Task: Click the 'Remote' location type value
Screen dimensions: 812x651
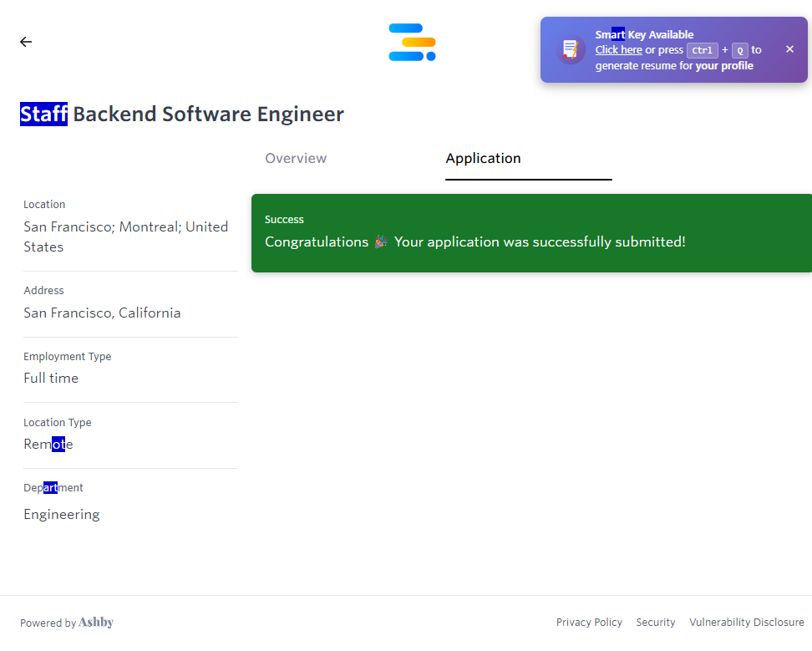Action: tap(48, 445)
